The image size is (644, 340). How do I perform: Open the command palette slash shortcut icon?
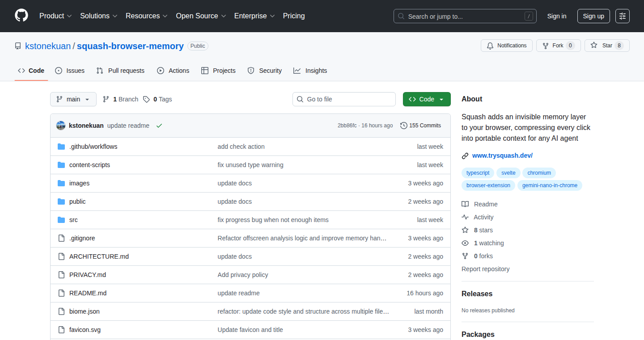(x=529, y=16)
